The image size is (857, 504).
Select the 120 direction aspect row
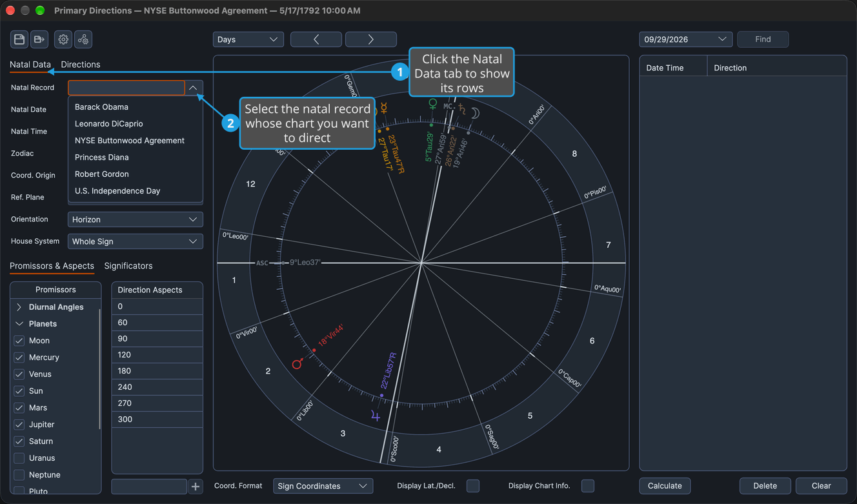[157, 355]
